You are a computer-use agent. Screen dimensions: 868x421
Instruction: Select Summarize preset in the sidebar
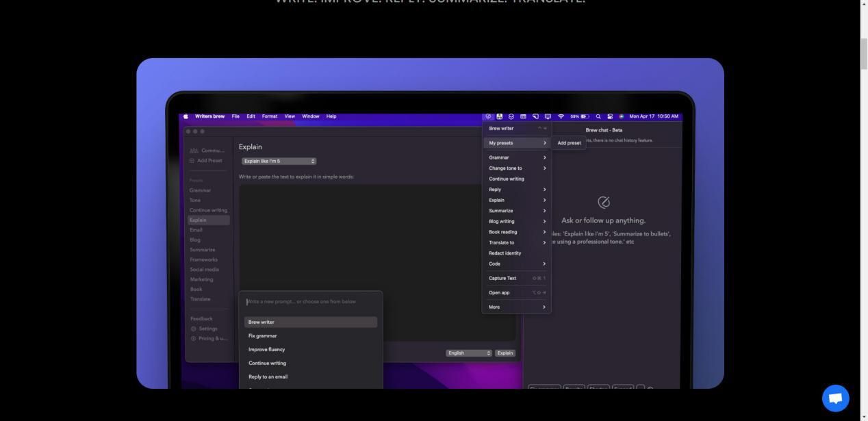click(202, 250)
